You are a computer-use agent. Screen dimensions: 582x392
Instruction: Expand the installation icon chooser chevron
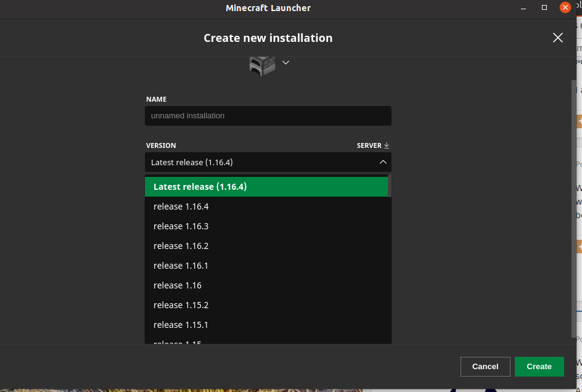(285, 63)
